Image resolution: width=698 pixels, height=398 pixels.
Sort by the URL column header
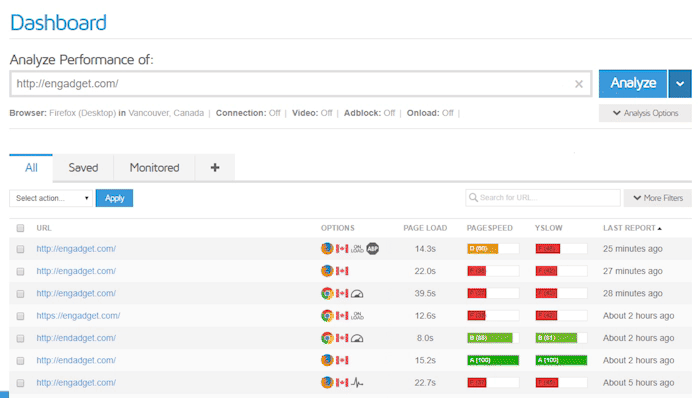click(x=44, y=228)
